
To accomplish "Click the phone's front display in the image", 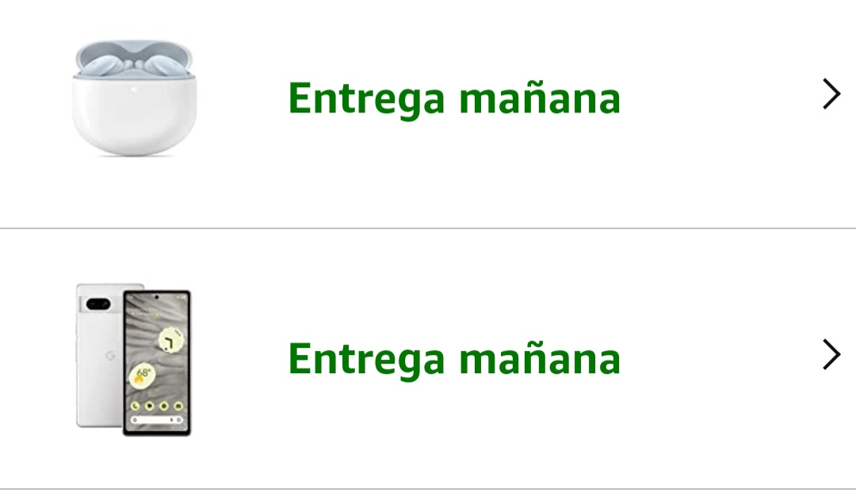I will coord(157,363).
